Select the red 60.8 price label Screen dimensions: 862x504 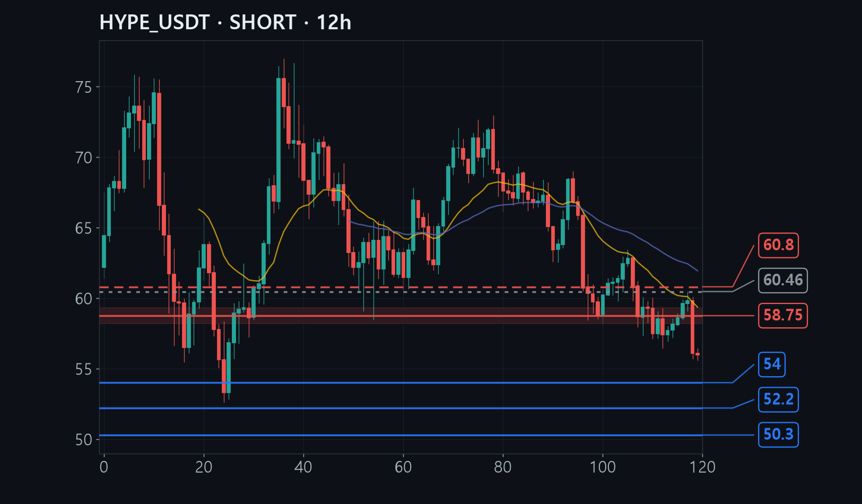point(778,245)
